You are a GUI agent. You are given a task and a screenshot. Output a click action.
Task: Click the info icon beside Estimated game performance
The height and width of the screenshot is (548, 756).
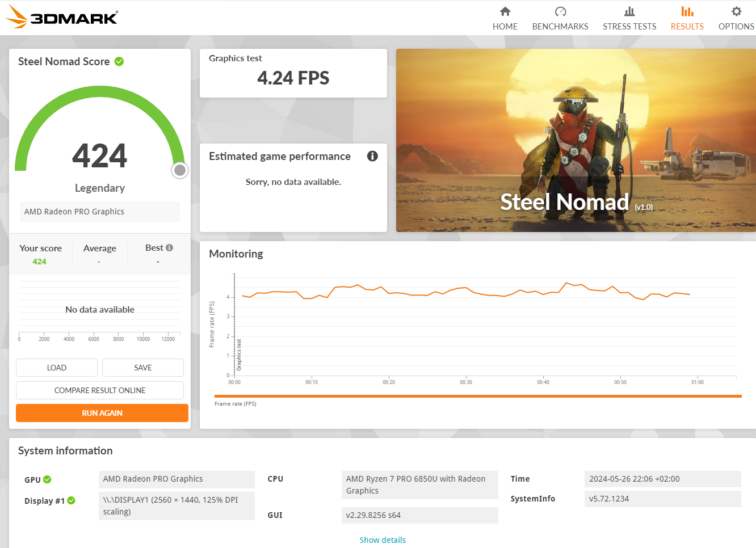[372, 156]
